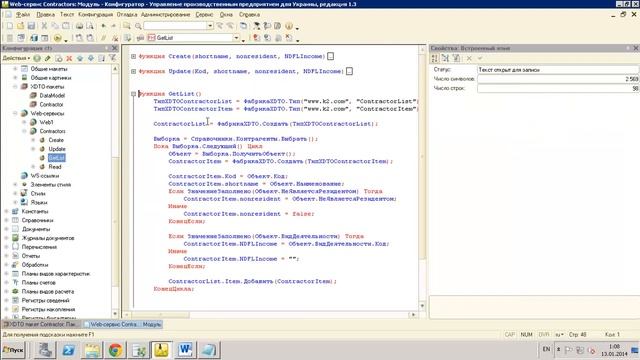Screen dimensions: 640x360
Task: Collapse the XDTO-пакеты node
Action: pos(15,87)
